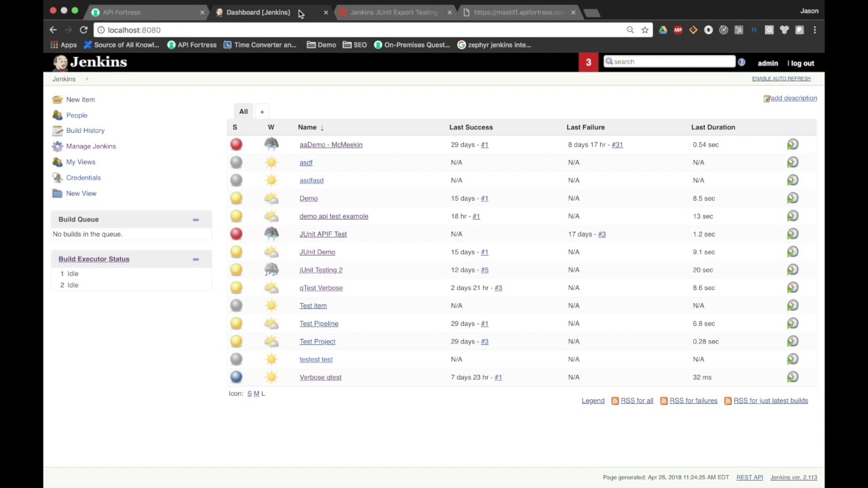Open Chrome menu with three dots
This screenshot has width=868, height=488.
click(x=814, y=30)
